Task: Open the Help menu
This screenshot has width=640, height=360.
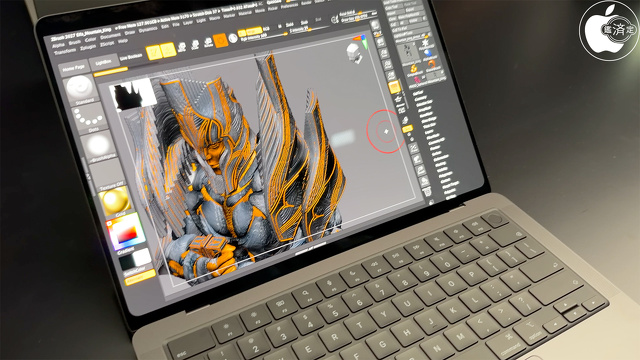Action: 122,42
